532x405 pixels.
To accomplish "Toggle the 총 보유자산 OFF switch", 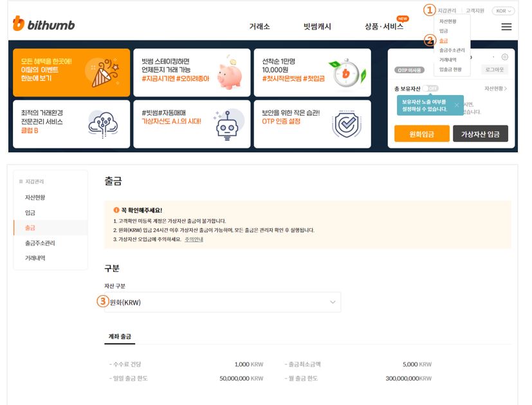I will click(430, 89).
